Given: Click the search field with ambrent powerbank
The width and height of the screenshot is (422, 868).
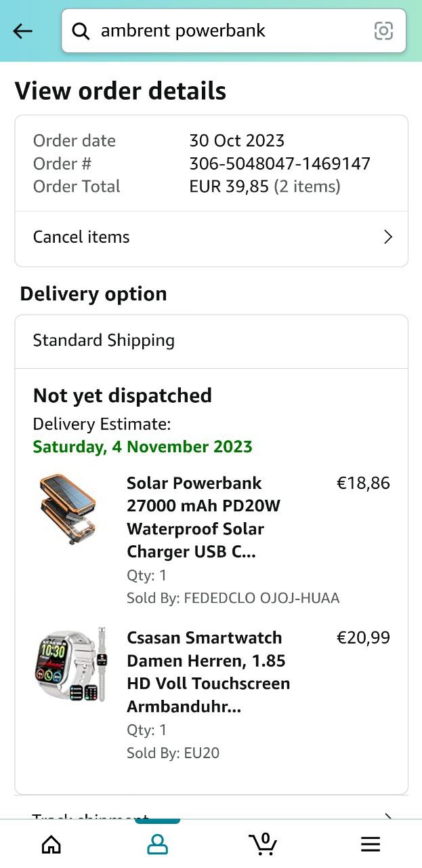Looking at the screenshot, I should click(230, 31).
